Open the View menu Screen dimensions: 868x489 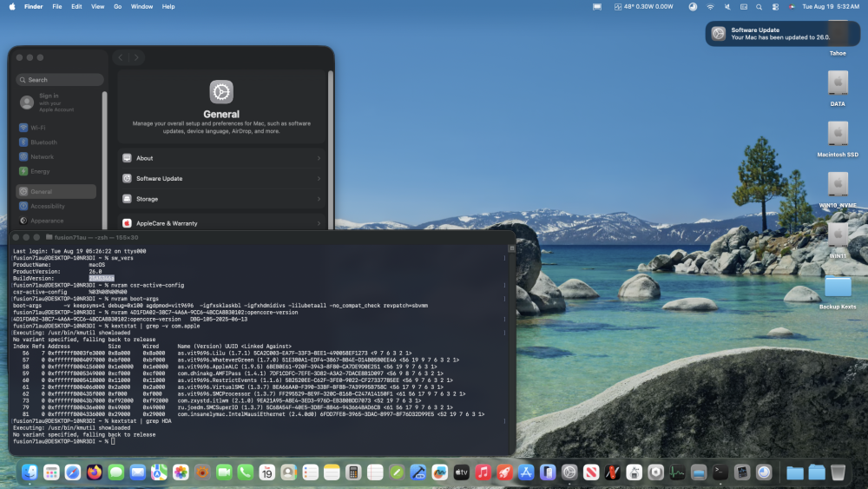97,7
